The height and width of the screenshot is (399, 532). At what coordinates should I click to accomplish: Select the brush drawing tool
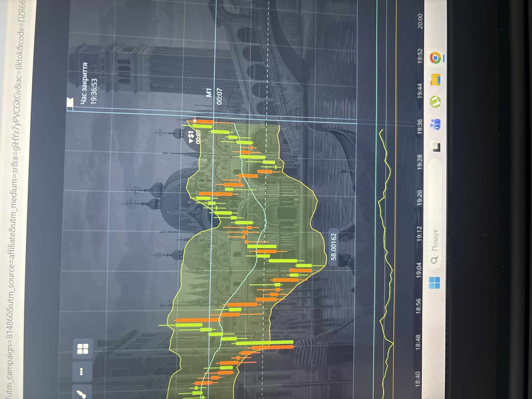[82, 393]
